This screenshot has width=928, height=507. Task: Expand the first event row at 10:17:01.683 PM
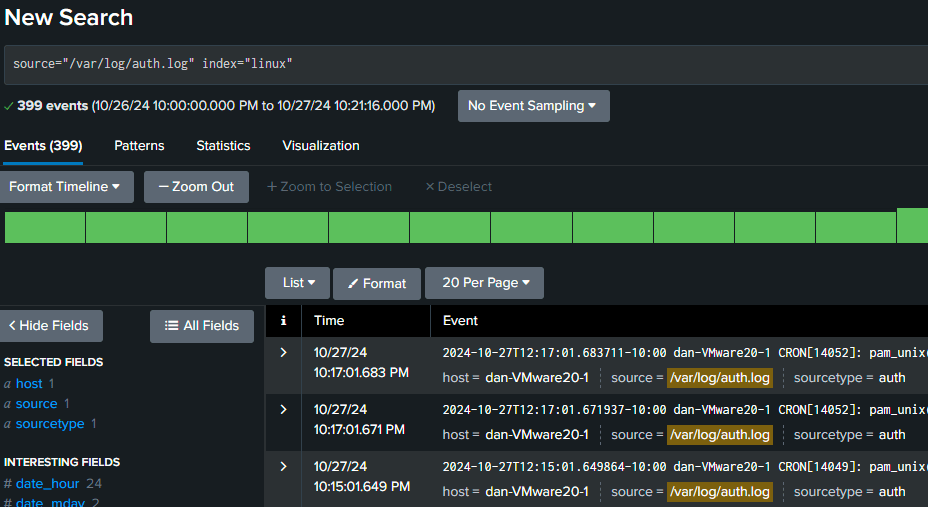pyautogui.click(x=283, y=353)
